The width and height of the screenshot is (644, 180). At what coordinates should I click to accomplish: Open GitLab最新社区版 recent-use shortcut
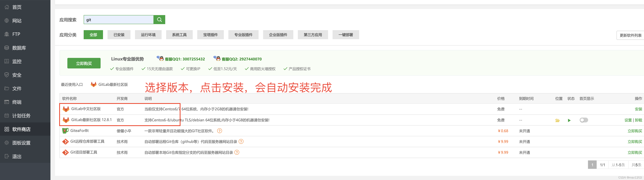click(x=109, y=85)
